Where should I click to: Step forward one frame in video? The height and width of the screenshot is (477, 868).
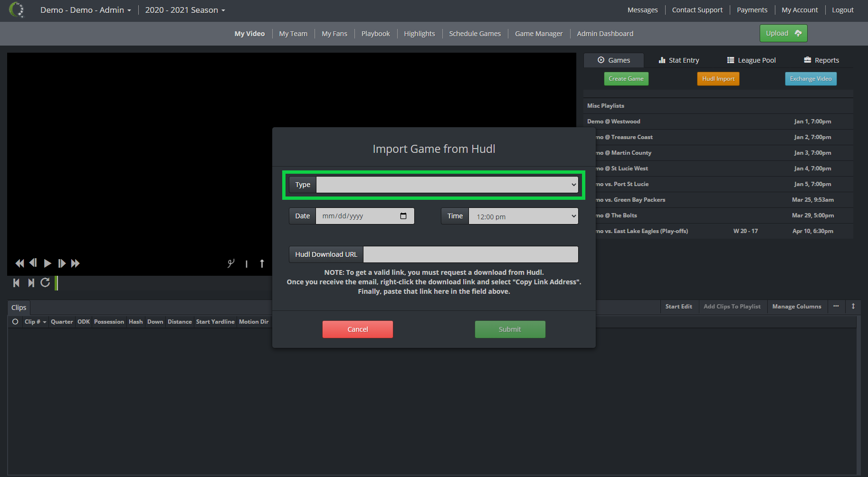point(62,263)
